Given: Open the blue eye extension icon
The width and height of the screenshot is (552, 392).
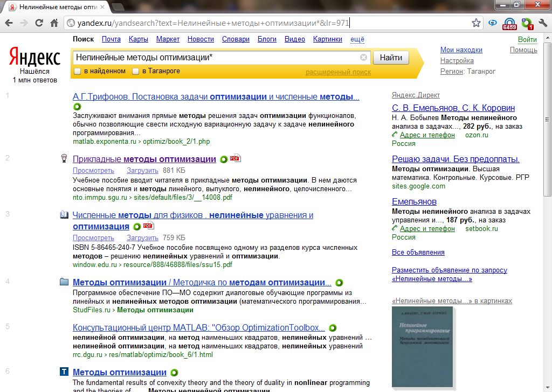Looking at the screenshot, I should pos(493,23).
